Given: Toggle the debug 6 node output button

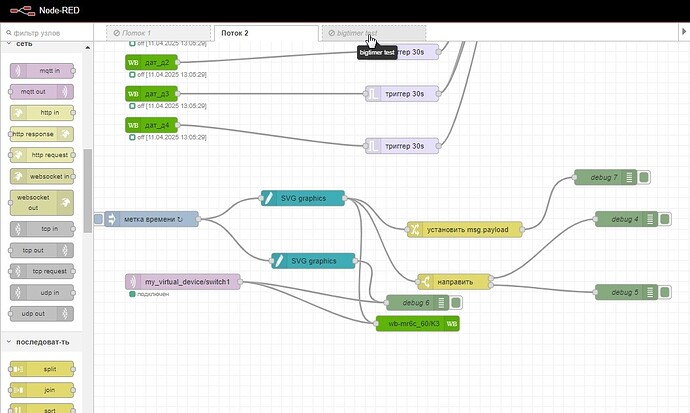Looking at the screenshot, I should tap(456, 303).
